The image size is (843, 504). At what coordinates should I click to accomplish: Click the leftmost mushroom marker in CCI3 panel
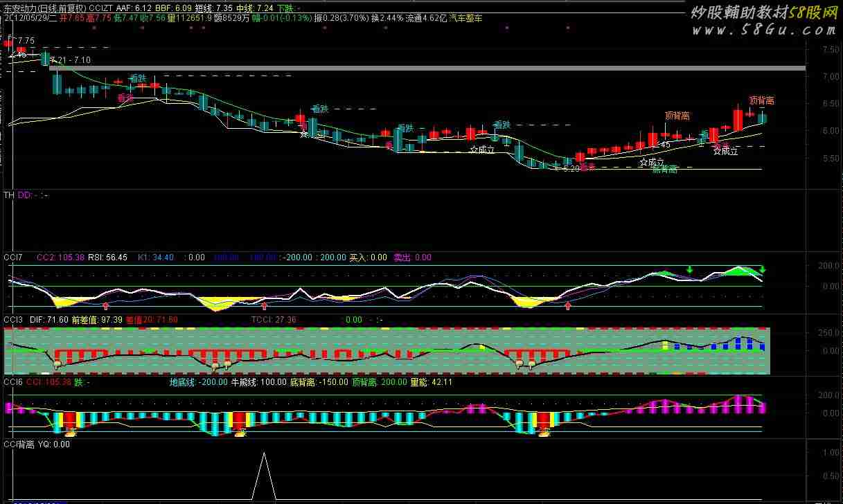point(57,363)
